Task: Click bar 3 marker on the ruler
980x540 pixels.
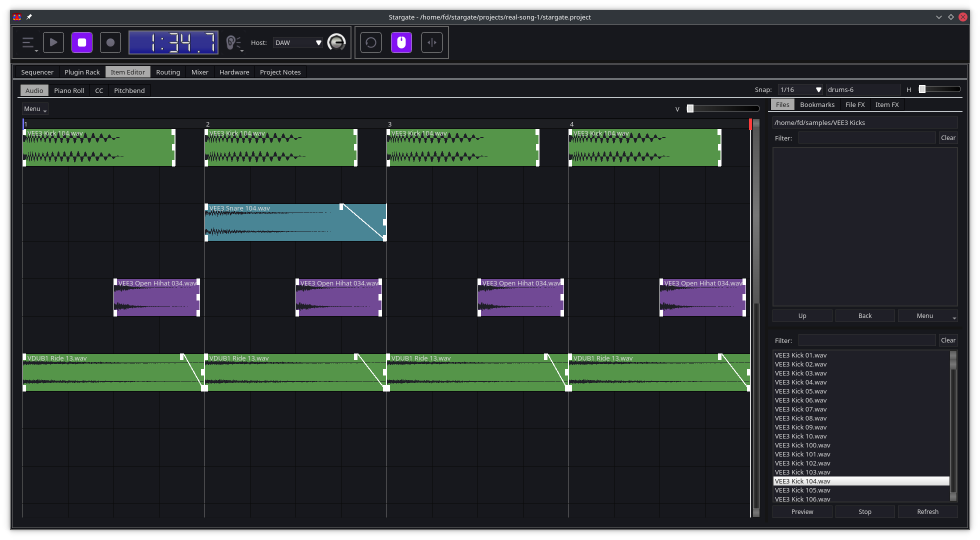Action: pyautogui.click(x=389, y=124)
